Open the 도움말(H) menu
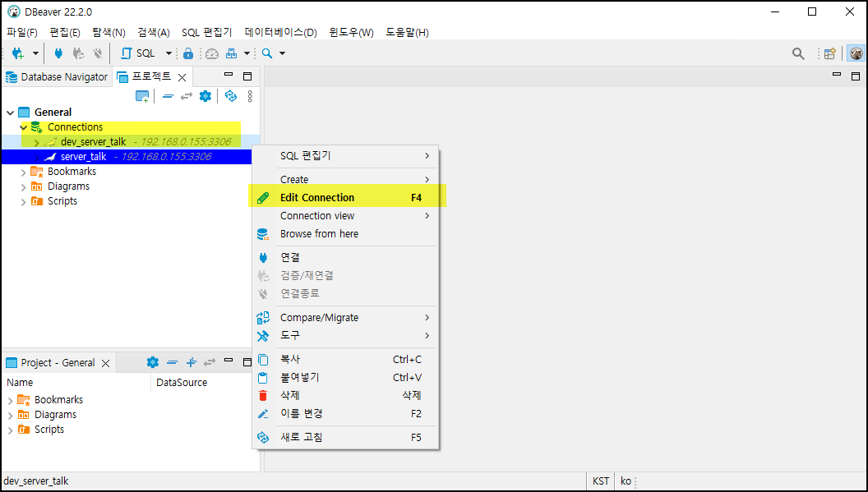The image size is (868, 492). tap(407, 33)
